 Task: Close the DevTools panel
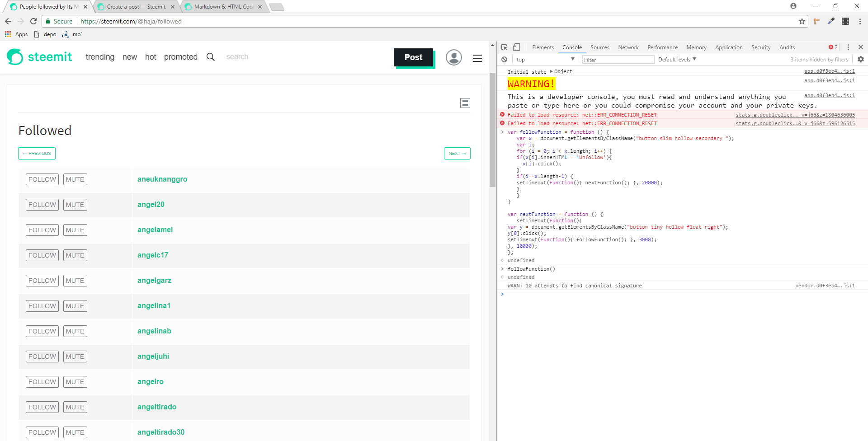(x=861, y=47)
